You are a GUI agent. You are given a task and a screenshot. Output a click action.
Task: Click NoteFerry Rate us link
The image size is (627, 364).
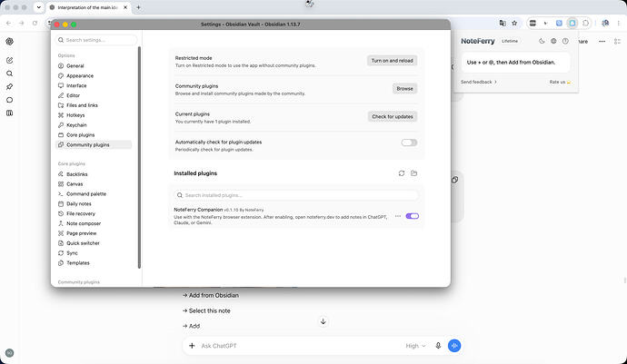pyautogui.click(x=560, y=82)
